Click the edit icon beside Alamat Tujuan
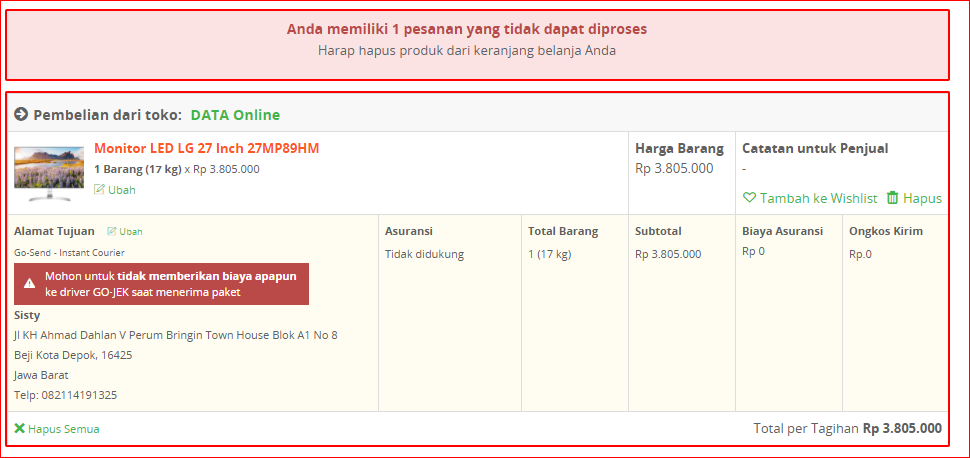 click(x=111, y=231)
